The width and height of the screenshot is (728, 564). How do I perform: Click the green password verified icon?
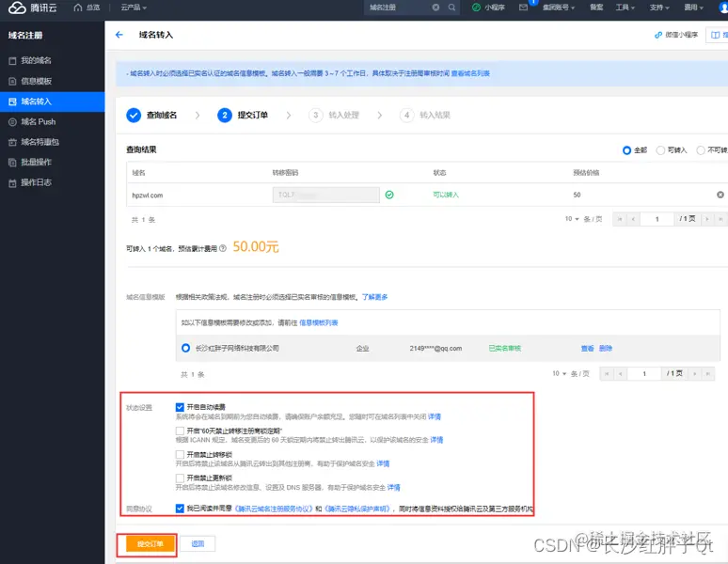(x=389, y=195)
